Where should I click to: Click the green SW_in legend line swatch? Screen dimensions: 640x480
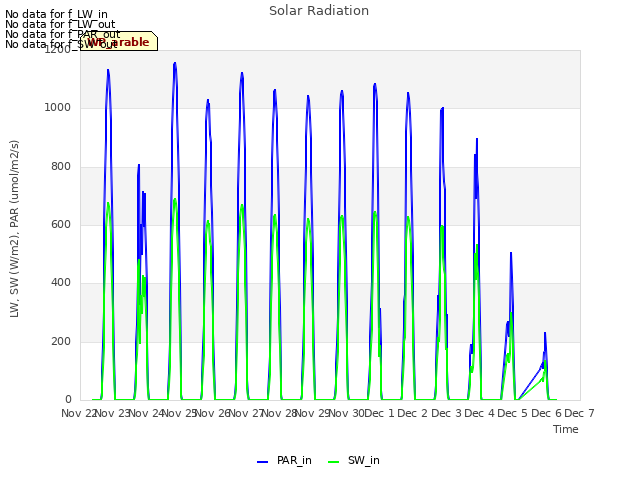coord(333,462)
